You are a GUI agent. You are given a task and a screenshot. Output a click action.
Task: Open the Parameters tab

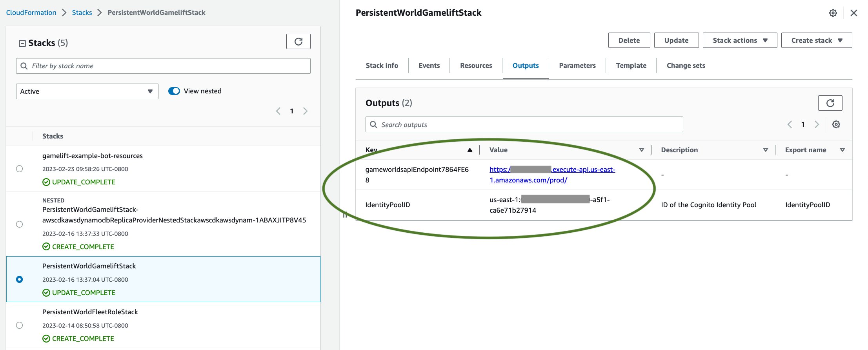pyautogui.click(x=577, y=66)
